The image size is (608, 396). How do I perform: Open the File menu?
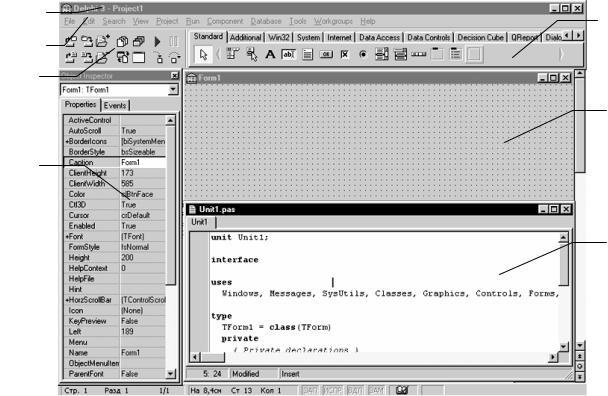70,21
